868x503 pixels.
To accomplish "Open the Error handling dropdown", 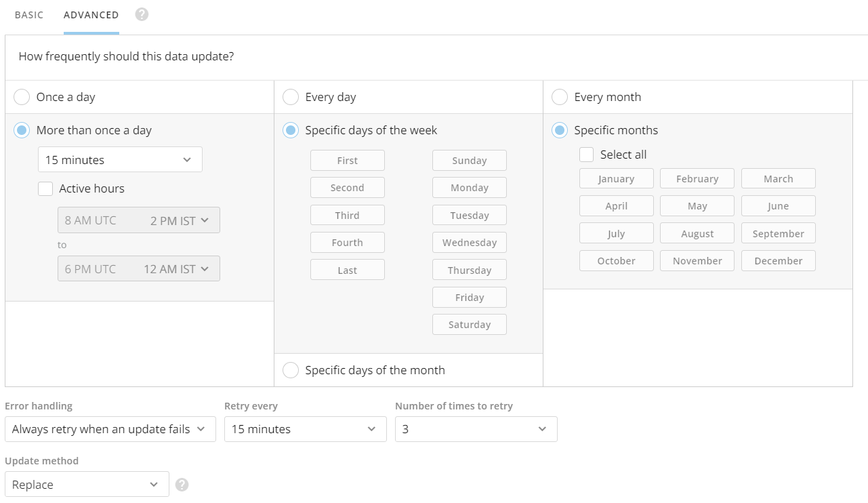I will click(110, 429).
